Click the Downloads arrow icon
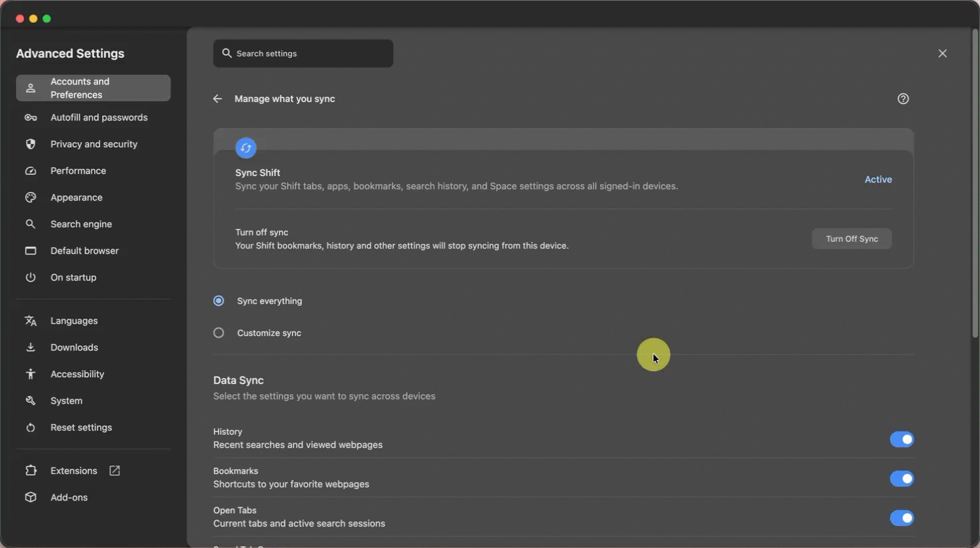980x548 pixels. (31, 347)
